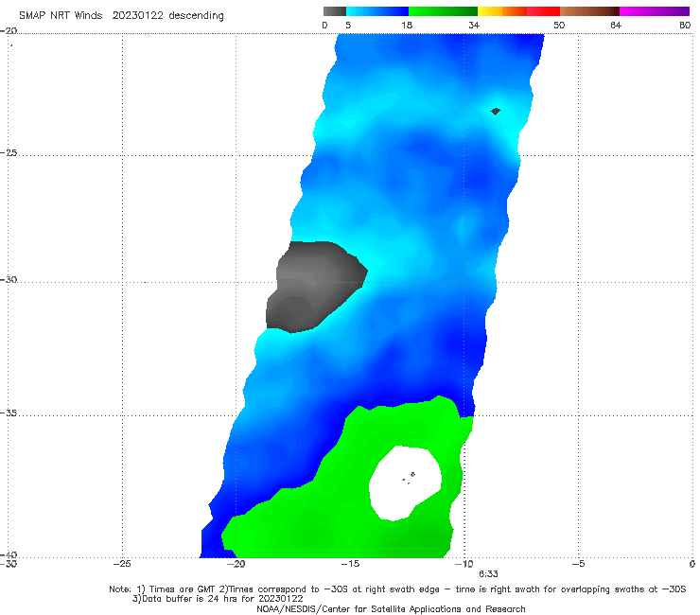Click the NOAA/NESDIS credit line
700x615 pixels.
click(391, 609)
